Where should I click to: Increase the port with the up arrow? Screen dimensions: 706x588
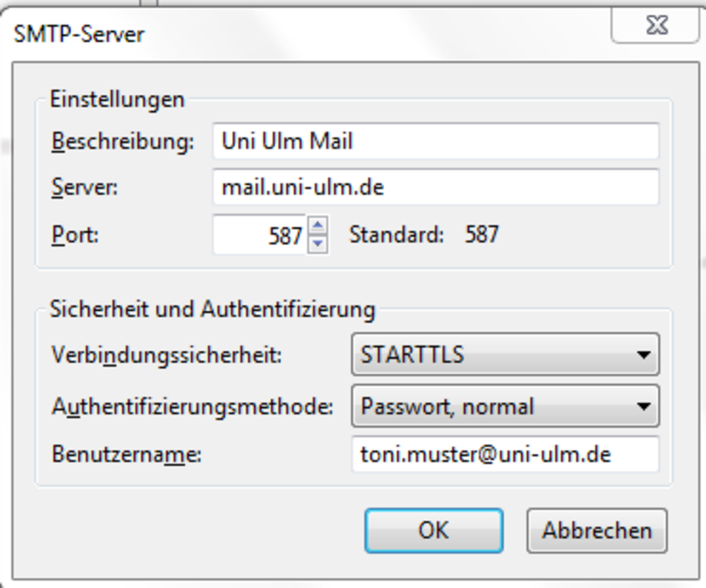[318, 225]
